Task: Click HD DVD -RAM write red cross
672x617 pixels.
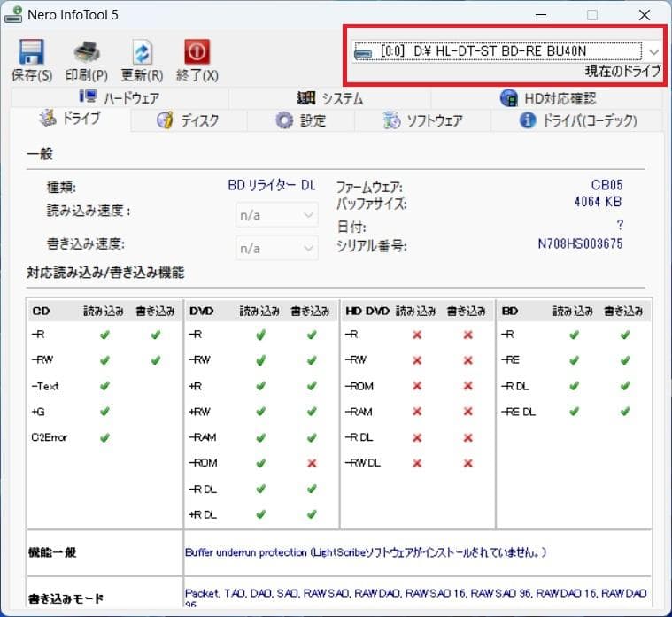Action: 468,412
